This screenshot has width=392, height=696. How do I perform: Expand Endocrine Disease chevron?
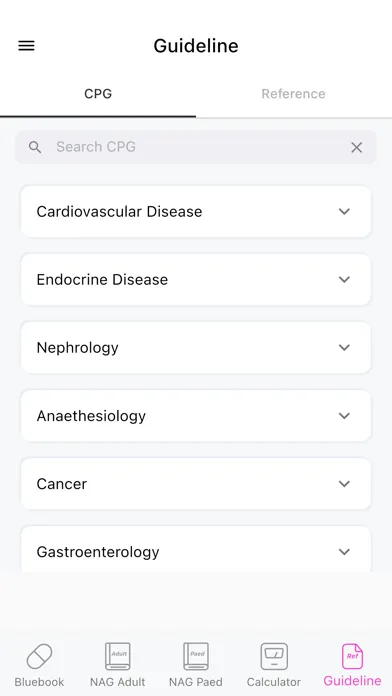click(344, 279)
